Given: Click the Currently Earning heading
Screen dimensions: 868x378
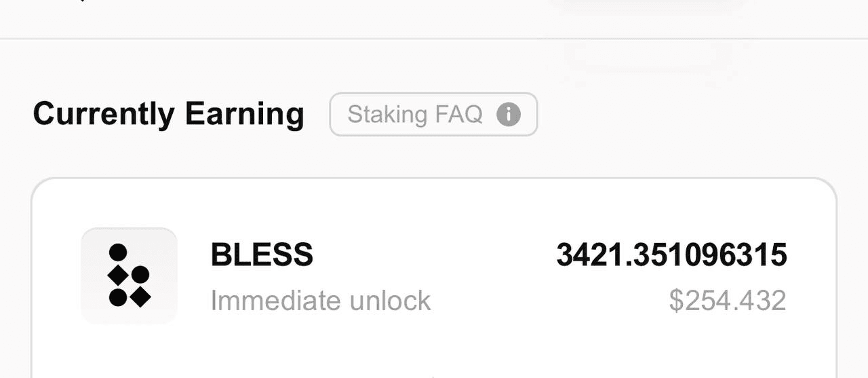Looking at the screenshot, I should (168, 114).
